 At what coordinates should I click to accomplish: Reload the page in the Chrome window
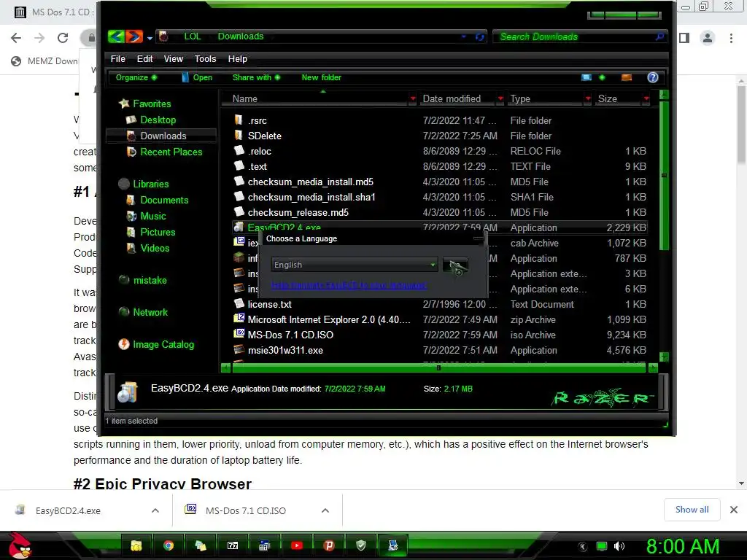coord(63,38)
